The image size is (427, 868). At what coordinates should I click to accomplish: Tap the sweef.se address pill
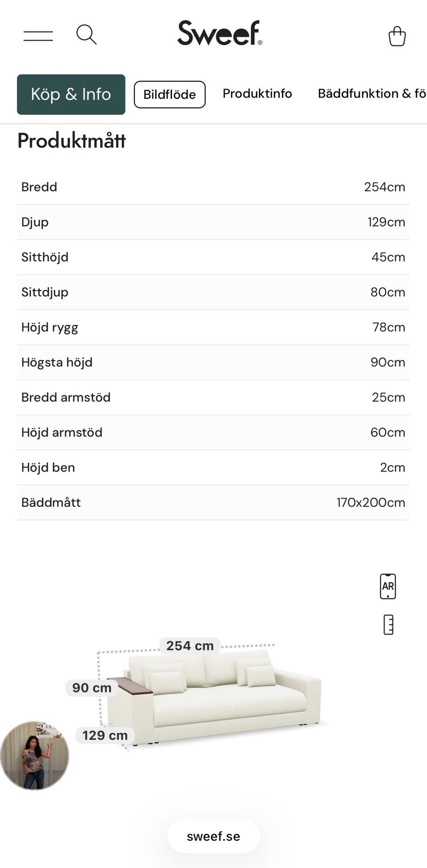(213, 836)
